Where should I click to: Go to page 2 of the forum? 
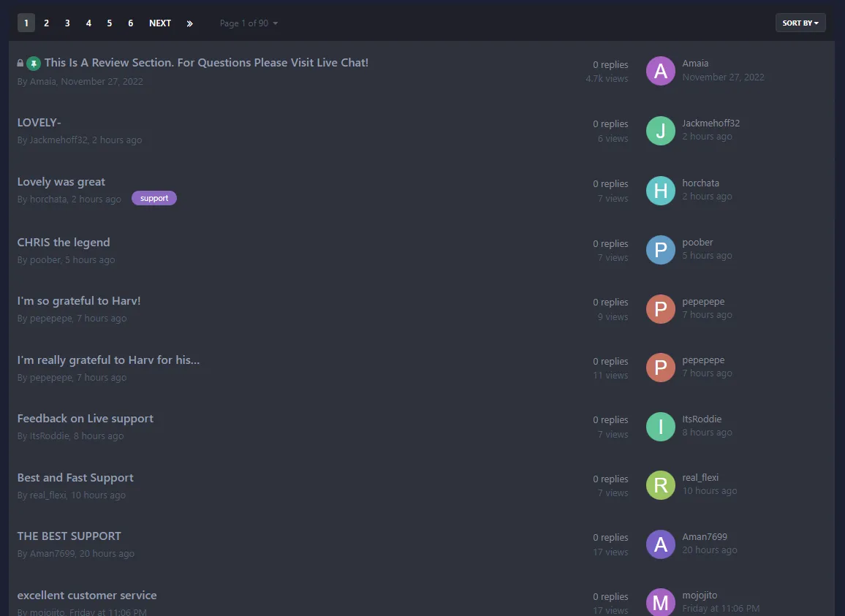[x=46, y=23]
